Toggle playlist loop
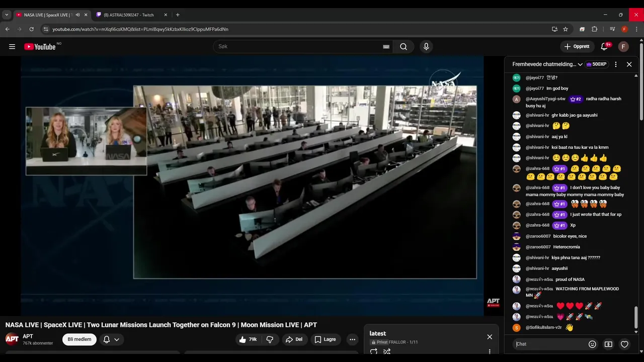 coord(374,351)
